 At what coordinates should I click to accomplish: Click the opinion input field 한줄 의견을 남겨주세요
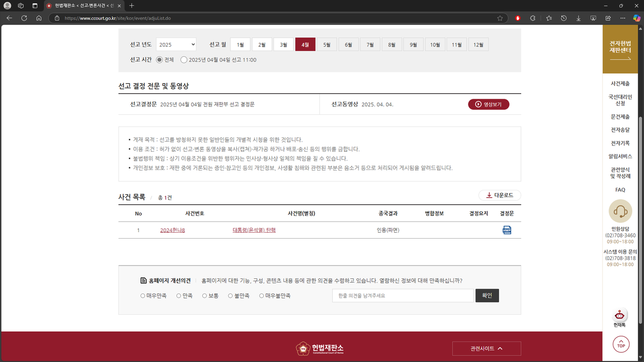[402, 295]
